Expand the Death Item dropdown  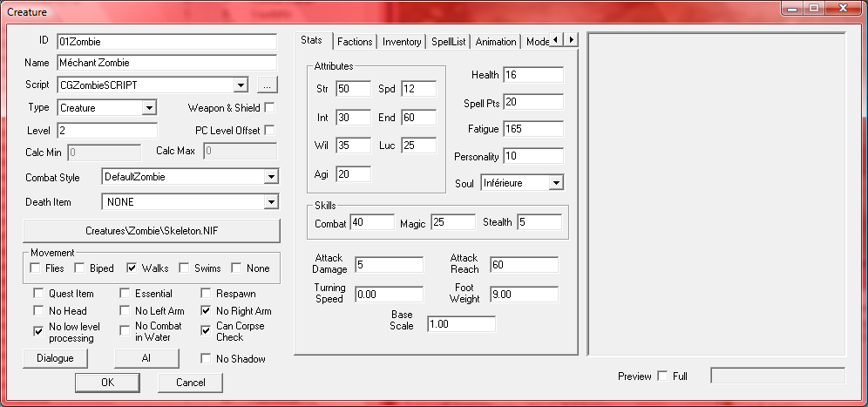click(271, 202)
